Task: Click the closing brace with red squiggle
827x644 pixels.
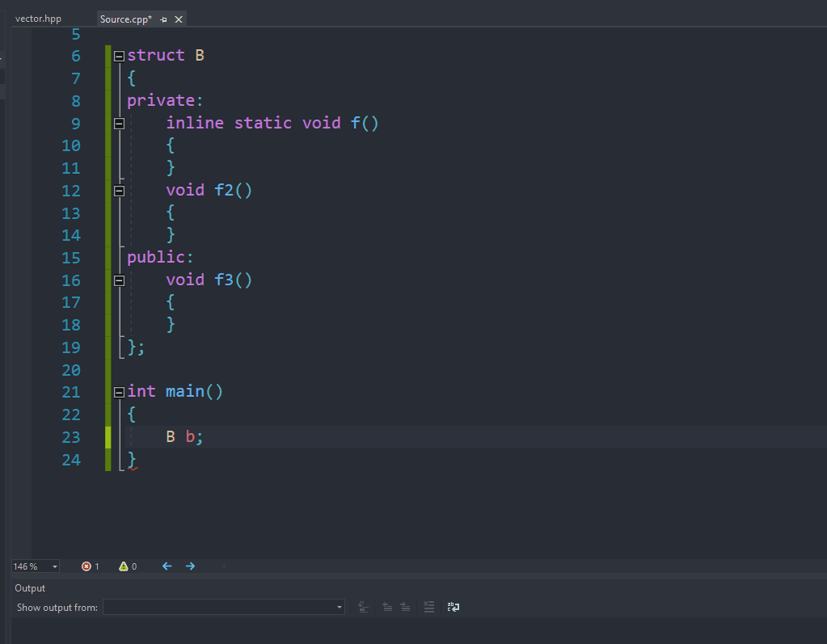Action: pyautogui.click(x=132, y=460)
